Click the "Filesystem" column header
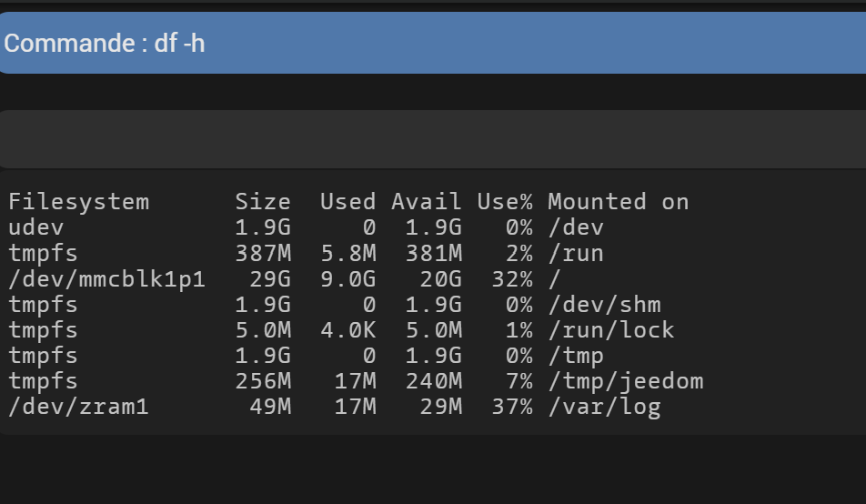The width and height of the screenshot is (866, 504). click(x=78, y=202)
